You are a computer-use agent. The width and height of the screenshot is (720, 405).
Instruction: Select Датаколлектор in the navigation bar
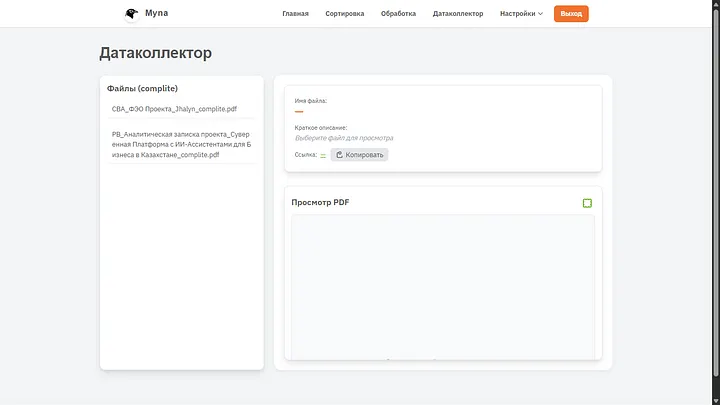tap(457, 14)
